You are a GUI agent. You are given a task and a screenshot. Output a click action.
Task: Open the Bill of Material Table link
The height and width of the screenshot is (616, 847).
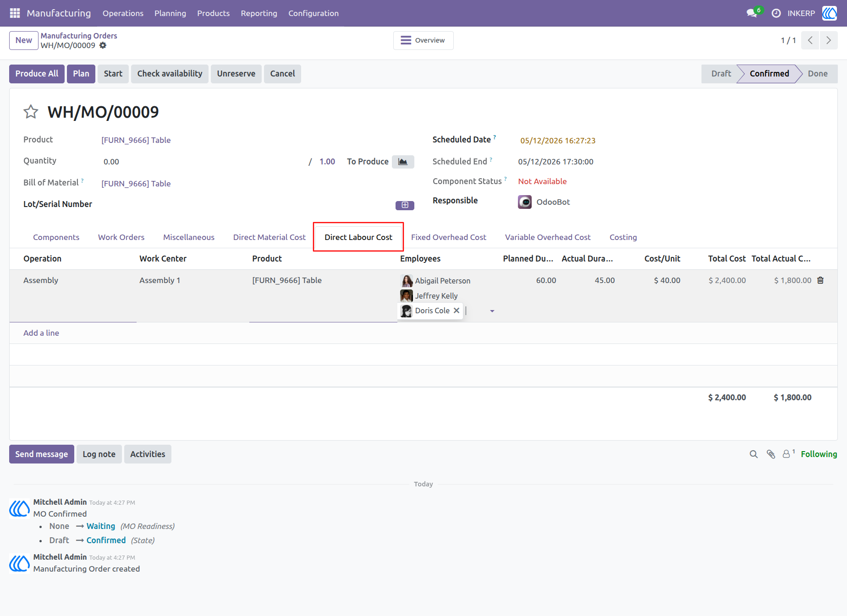coord(136,184)
